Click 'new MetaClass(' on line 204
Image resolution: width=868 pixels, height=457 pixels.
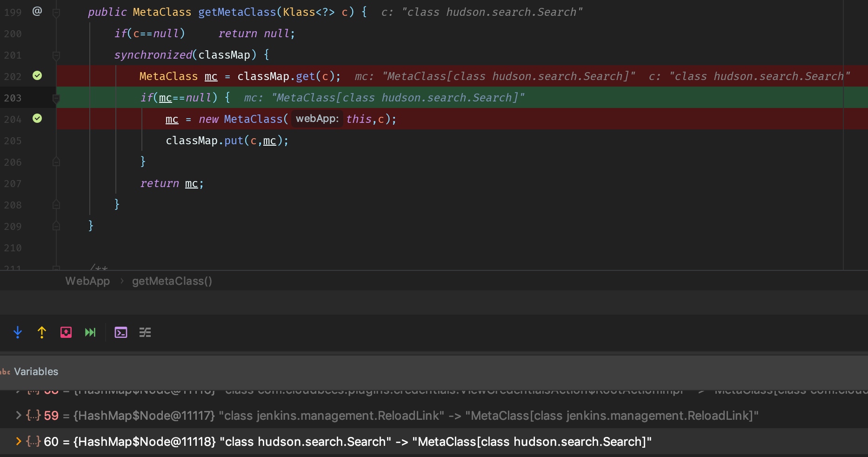coord(243,119)
